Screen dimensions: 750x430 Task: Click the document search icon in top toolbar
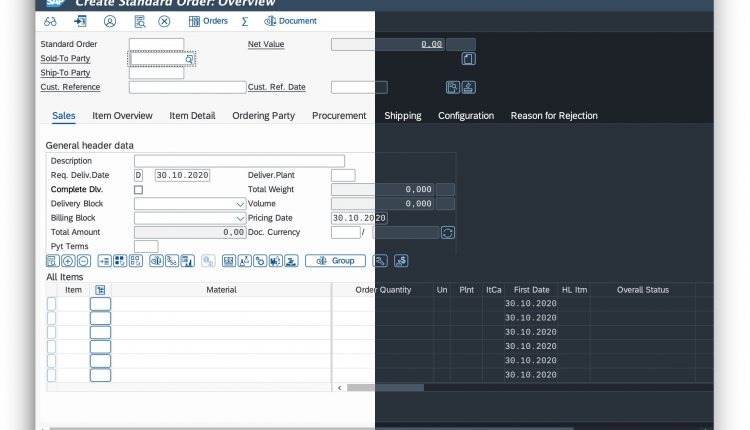140,22
